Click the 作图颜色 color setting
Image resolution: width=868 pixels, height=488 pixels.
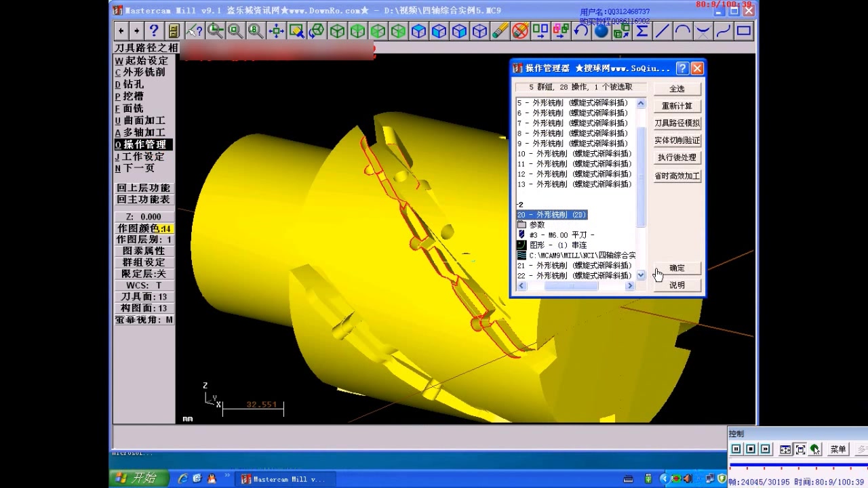point(144,228)
